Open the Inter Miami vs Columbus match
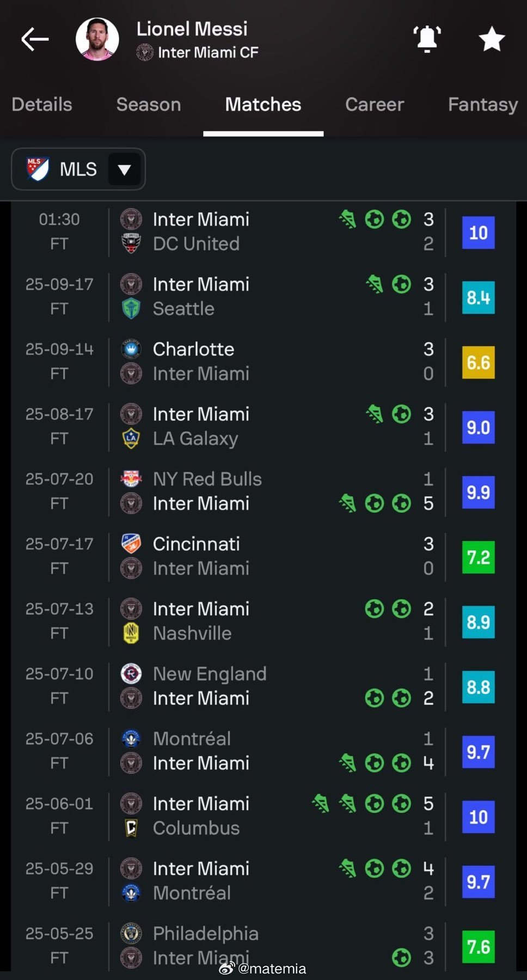The height and width of the screenshot is (980, 527). 263,816
